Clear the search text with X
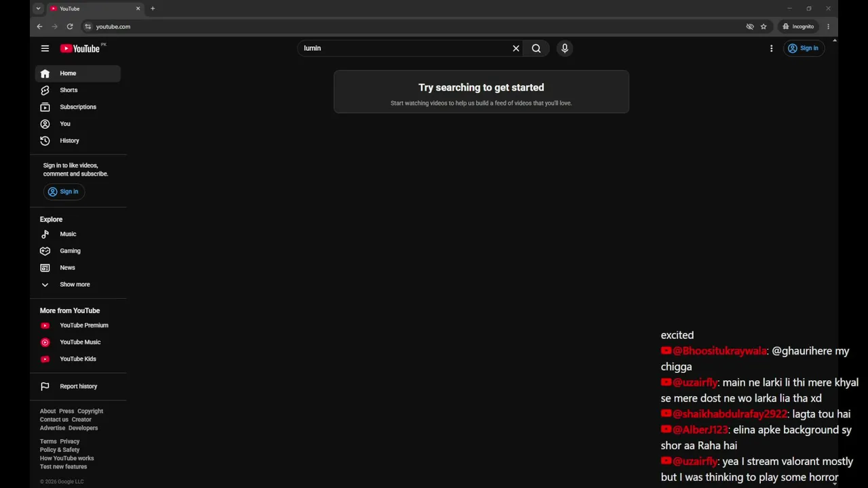 (516, 48)
